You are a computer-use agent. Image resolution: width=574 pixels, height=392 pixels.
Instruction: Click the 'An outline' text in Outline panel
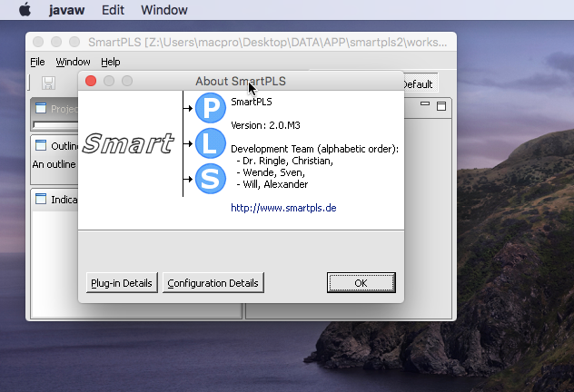[54, 164]
